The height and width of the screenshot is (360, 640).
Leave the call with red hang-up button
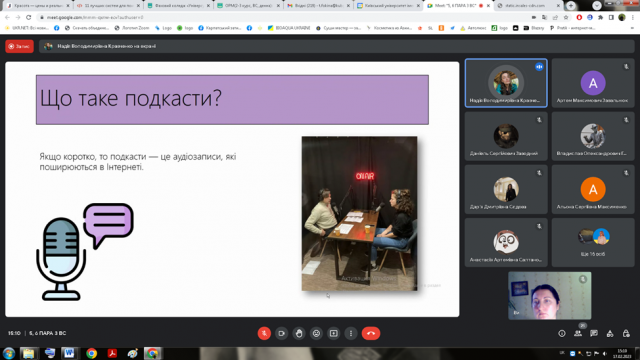(371, 333)
